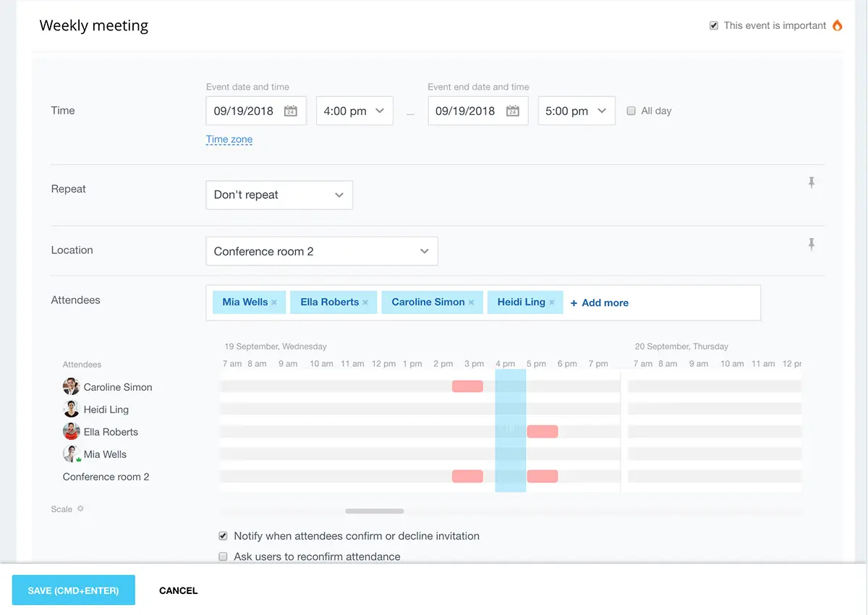Expand the Conference room 2 location dropdown
The width and height of the screenshot is (868, 615).
coord(322,252)
